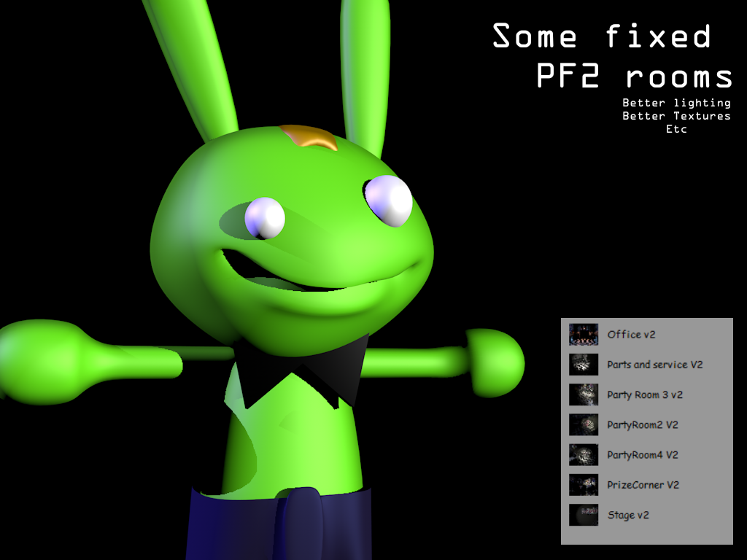Viewport: 747px width, 560px height.
Task: Select the 'PartyRoom2 V2' label
Action: [643, 425]
